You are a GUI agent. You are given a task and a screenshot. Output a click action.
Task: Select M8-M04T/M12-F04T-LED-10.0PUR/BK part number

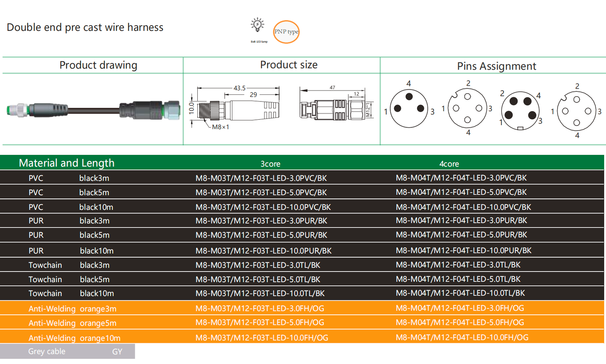pos(464,250)
